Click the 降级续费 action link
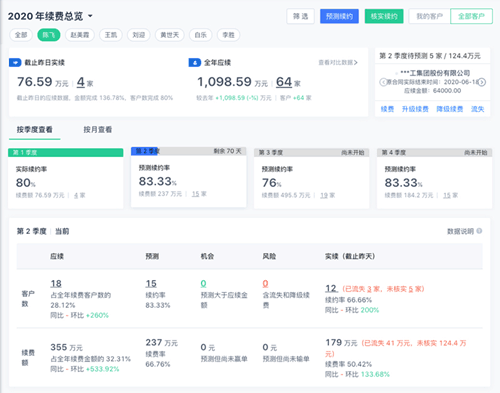 pyautogui.click(x=450, y=109)
